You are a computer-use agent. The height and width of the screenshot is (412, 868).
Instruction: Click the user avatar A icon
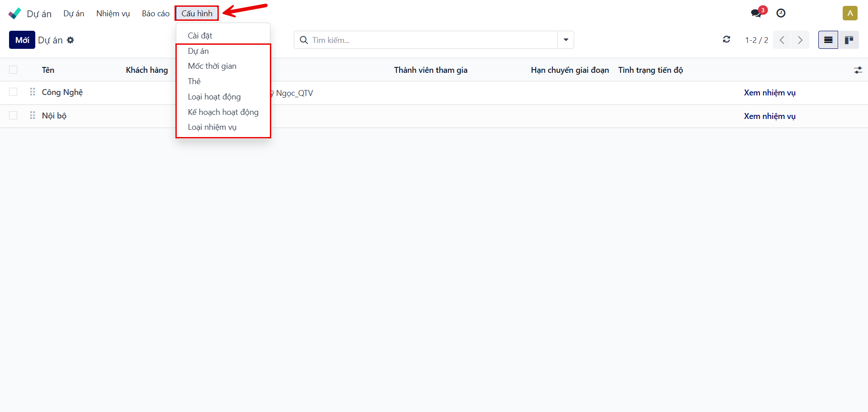coord(850,13)
